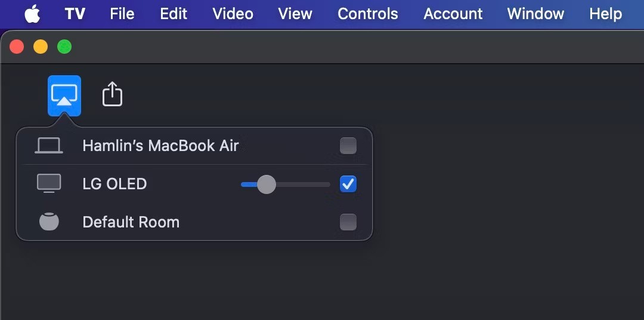Select the Hamlin's MacBook Air device name
The width and height of the screenshot is (644, 320).
(x=160, y=146)
